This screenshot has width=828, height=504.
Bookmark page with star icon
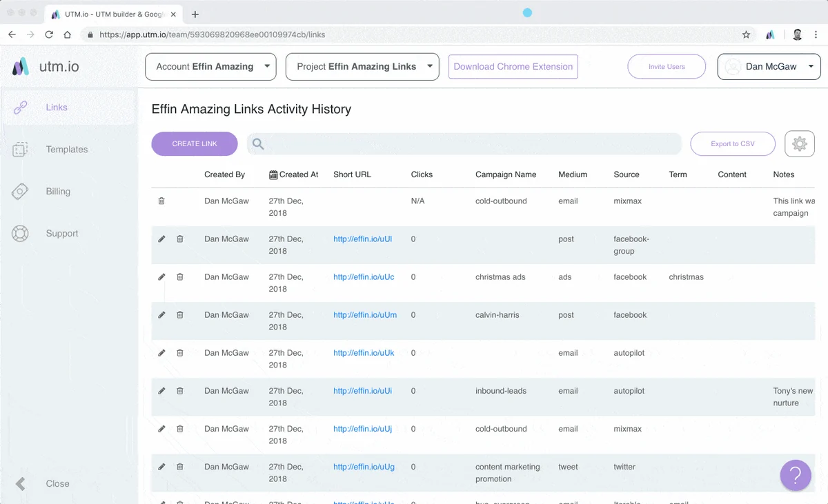pos(746,34)
